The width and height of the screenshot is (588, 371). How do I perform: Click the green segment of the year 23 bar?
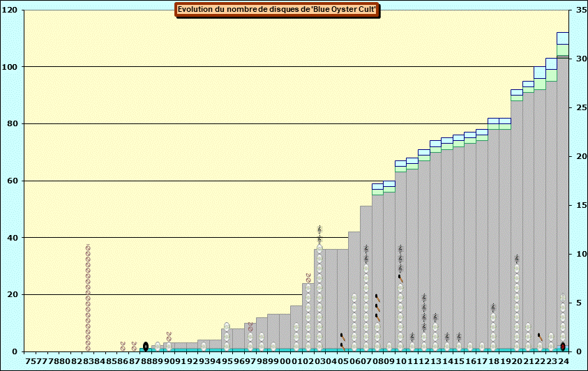pyautogui.click(x=551, y=75)
